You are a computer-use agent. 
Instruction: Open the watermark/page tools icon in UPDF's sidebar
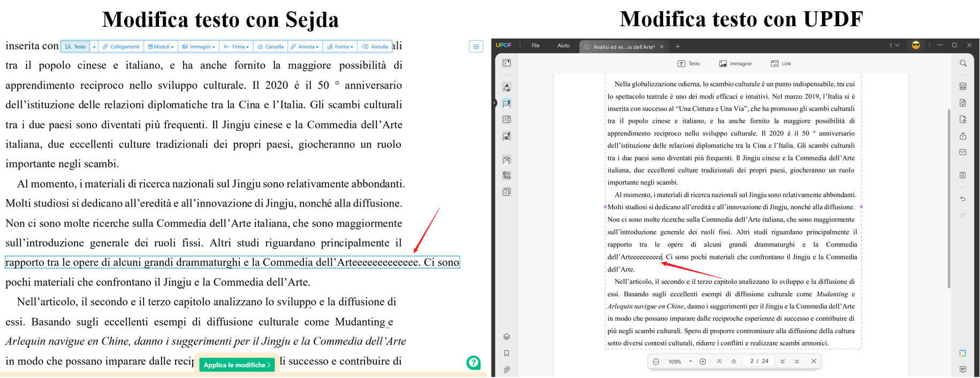pyautogui.click(x=506, y=191)
